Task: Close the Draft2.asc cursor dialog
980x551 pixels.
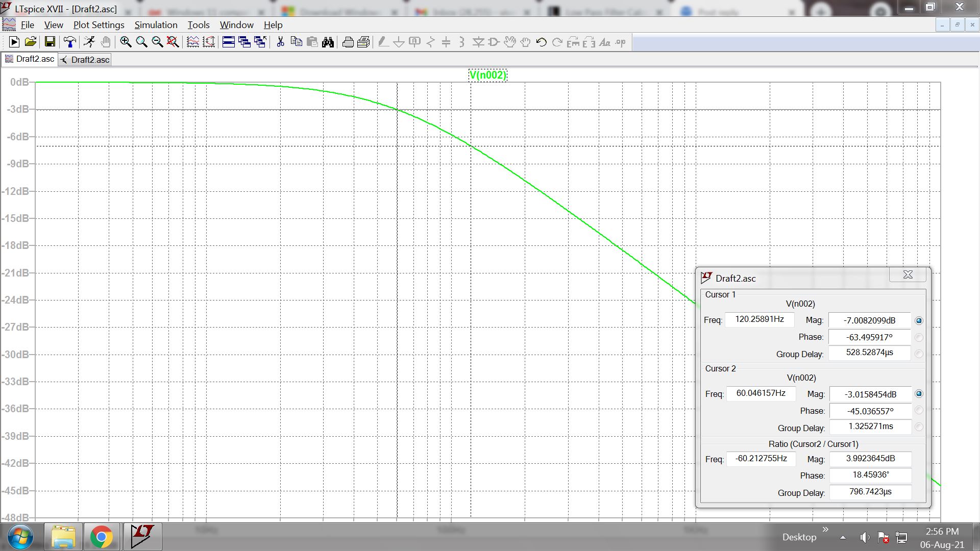Action: coord(908,274)
